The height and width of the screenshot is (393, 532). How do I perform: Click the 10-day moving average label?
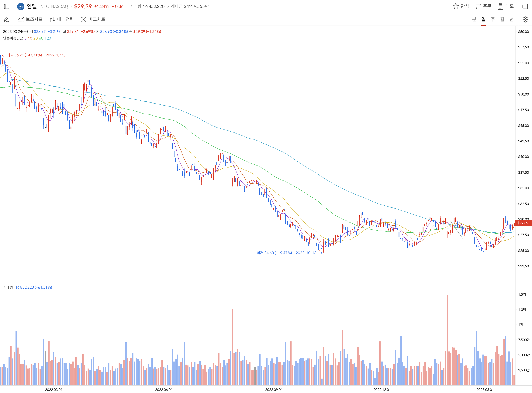pos(30,38)
